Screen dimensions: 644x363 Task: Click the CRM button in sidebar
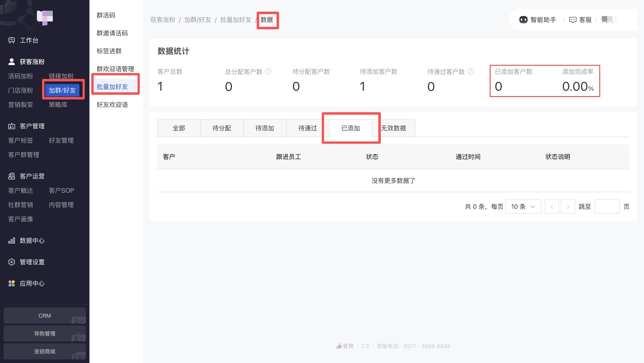(x=44, y=316)
